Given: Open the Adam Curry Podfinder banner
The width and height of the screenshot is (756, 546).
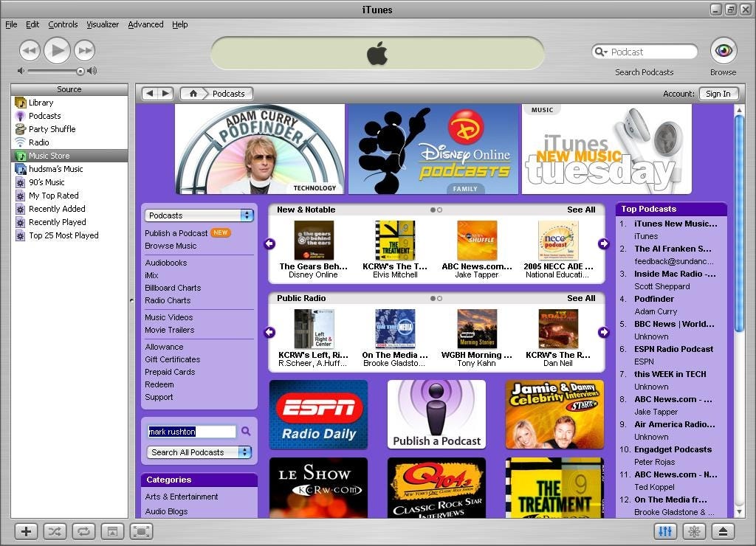Looking at the screenshot, I should [x=260, y=149].
